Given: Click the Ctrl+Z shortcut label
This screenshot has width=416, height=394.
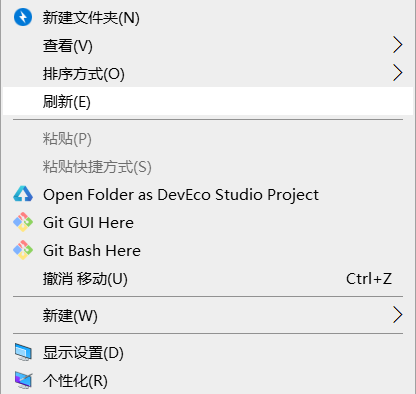Looking at the screenshot, I should click(369, 279).
